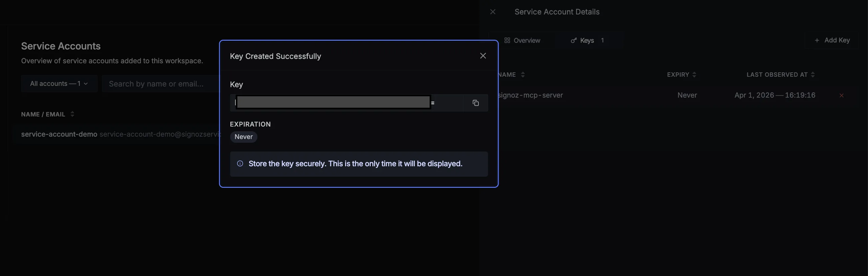
Task: Click the Apr 1, 2026 timestamp
Action: (775, 95)
